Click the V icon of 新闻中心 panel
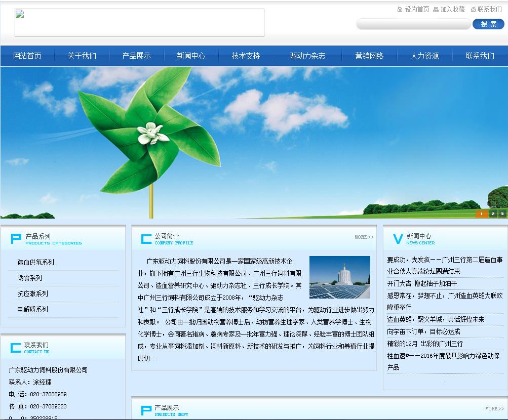 click(398, 239)
